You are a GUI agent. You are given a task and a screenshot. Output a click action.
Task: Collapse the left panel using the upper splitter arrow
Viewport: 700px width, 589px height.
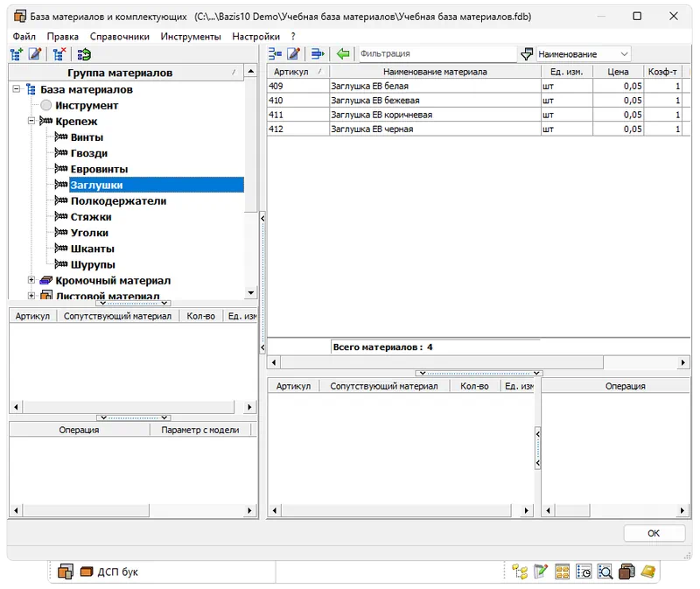pos(262,219)
